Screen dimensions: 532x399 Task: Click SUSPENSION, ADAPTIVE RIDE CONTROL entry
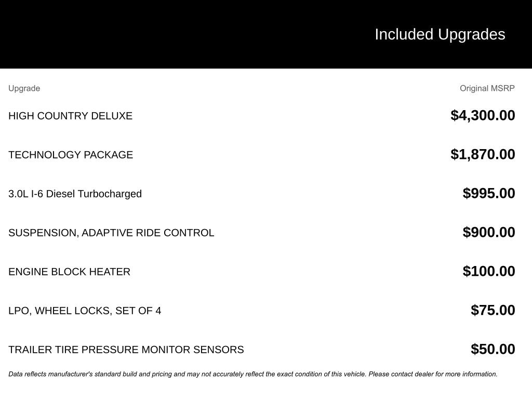tap(111, 233)
